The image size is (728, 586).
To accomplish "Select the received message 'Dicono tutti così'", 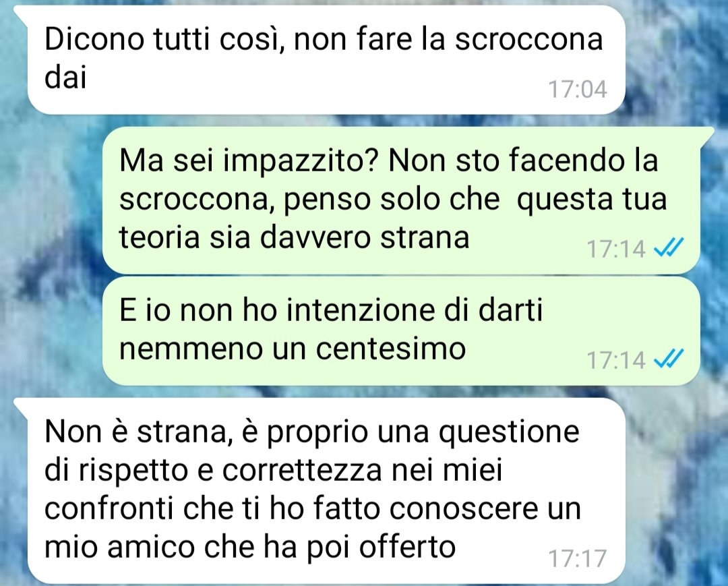I will coord(326,60).
